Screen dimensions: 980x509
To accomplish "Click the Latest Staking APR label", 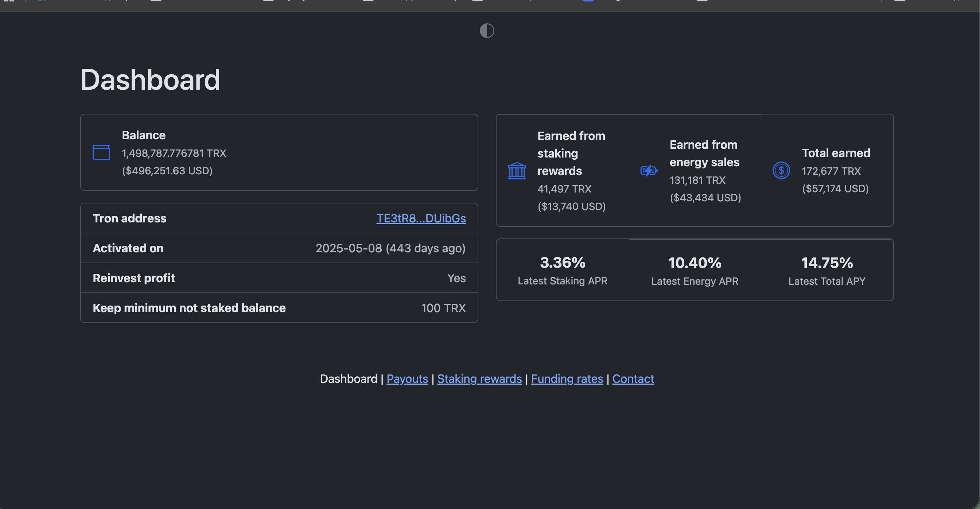I will pyautogui.click(x=562, y=281).
